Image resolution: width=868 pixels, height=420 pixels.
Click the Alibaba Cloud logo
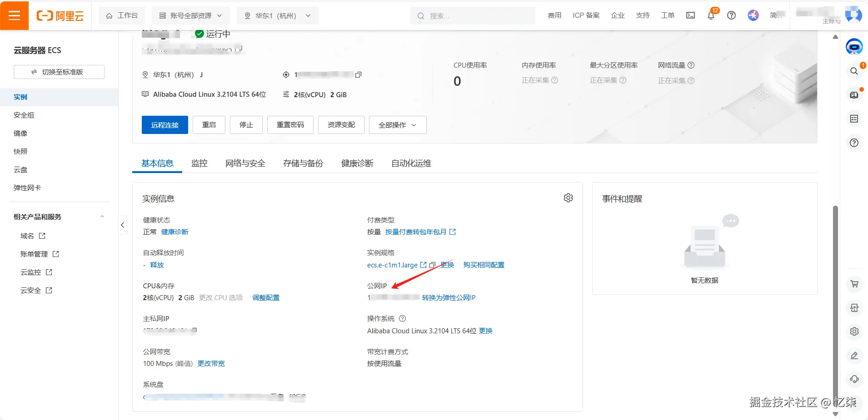coord(60,16)
